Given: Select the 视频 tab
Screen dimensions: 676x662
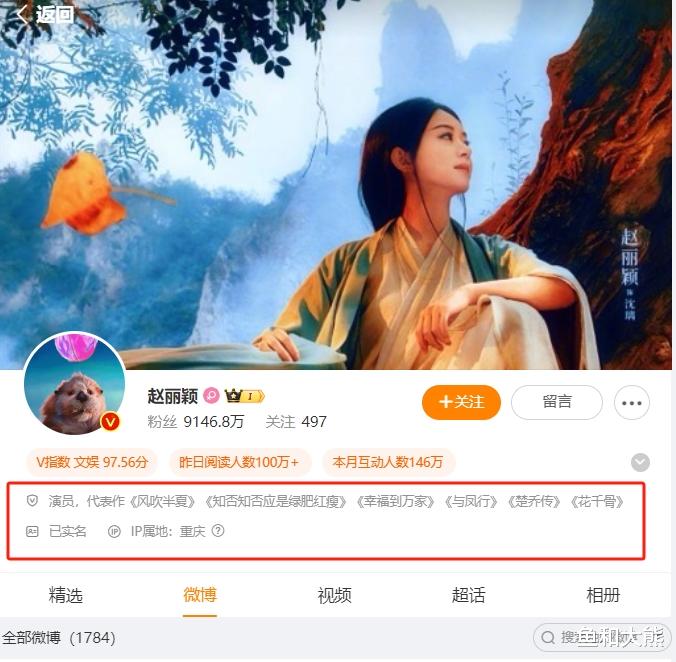Looking at the screenshot, I should coord(334,595).
